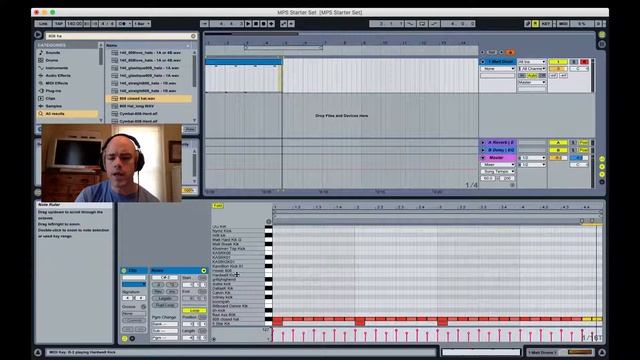Image resolution: width=640 pixels, height=360 pixels.
Task: Toggle the Matt Drum track activator
Action: coord(558,62)
